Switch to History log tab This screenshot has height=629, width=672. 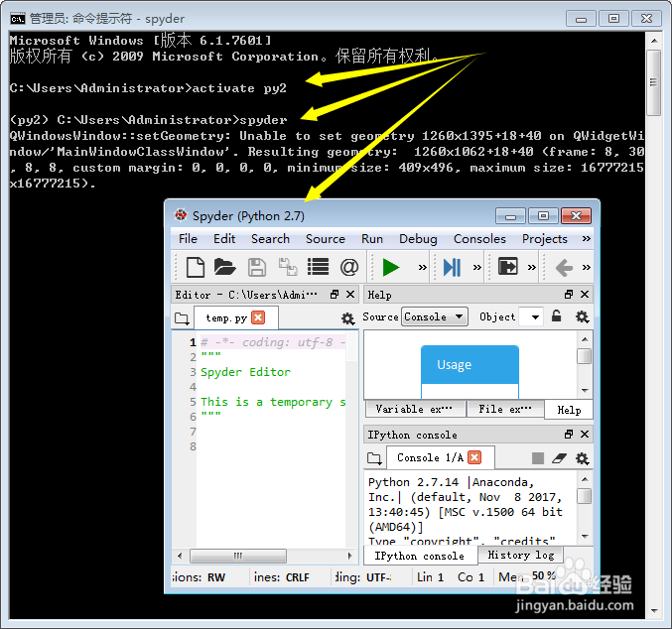[x=521, y=555]
